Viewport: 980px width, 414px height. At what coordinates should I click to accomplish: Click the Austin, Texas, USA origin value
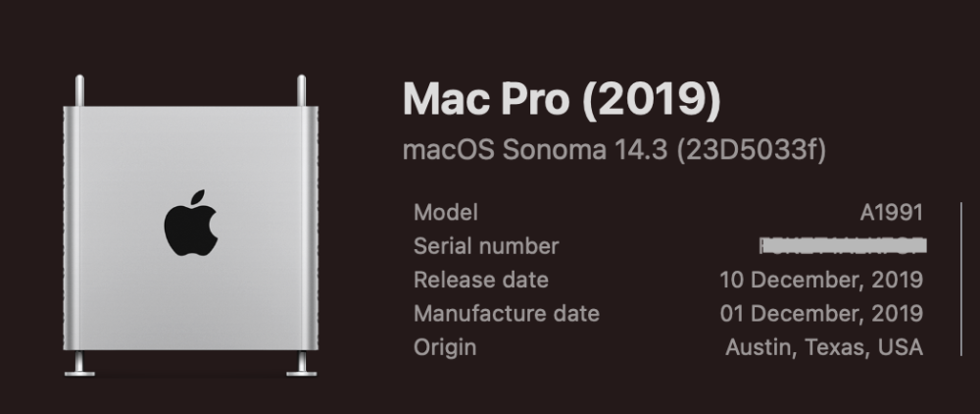(824, 347)
